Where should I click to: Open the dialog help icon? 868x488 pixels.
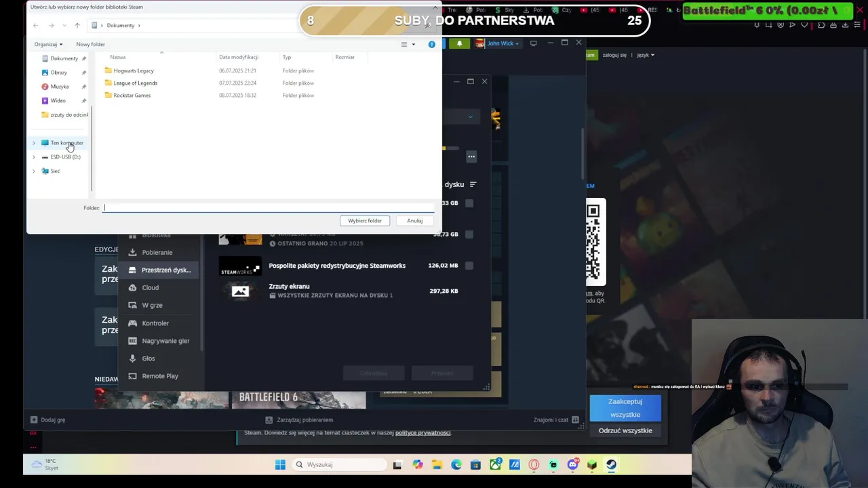(x=432, y=44)
